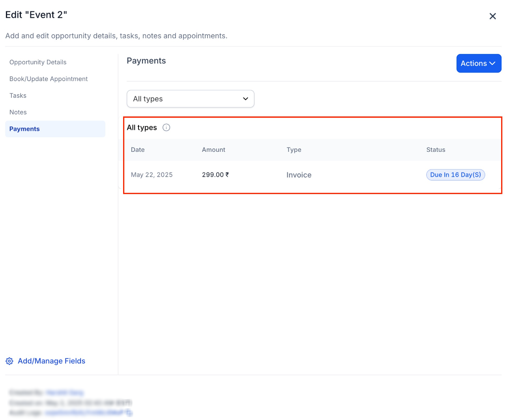
Task: Click the 299.00 ₹ amount cell
Action: point(215,175)
